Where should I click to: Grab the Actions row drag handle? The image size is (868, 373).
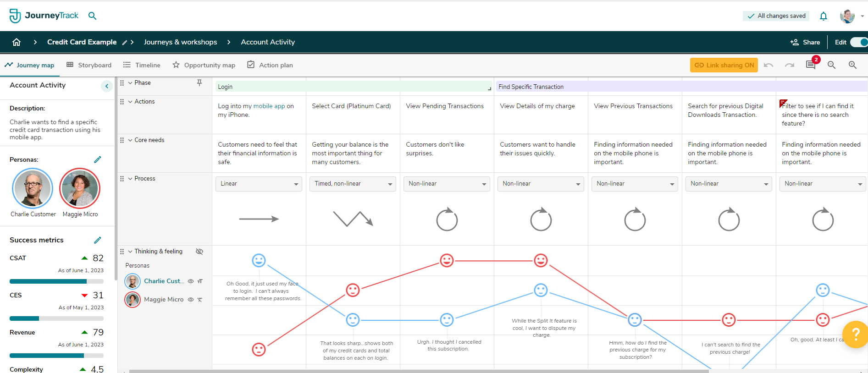[x=122, y=102]
